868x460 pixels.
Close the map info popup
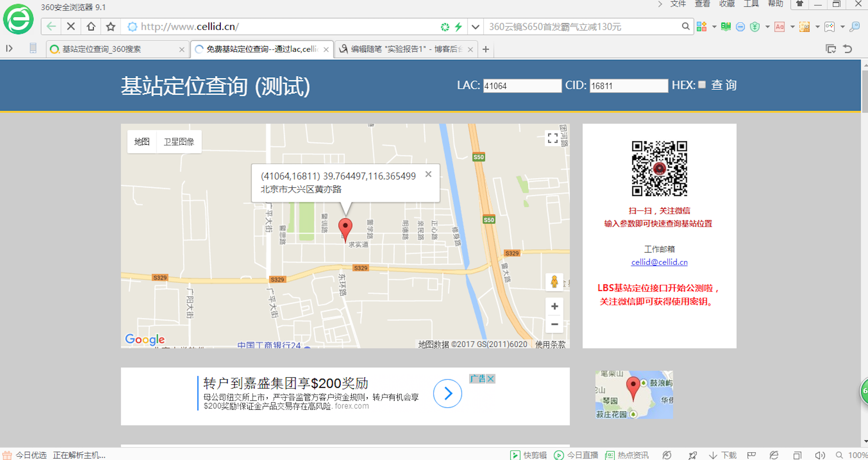[428, 174]
